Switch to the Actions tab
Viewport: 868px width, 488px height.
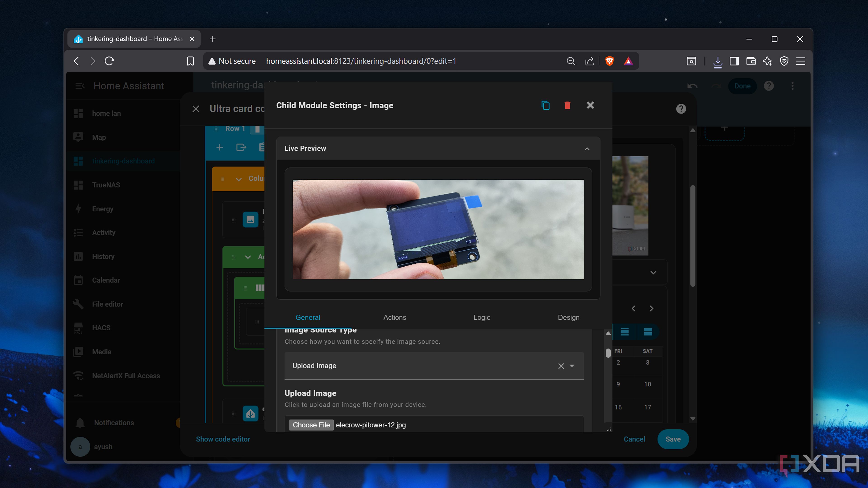[x=395, y=317]
